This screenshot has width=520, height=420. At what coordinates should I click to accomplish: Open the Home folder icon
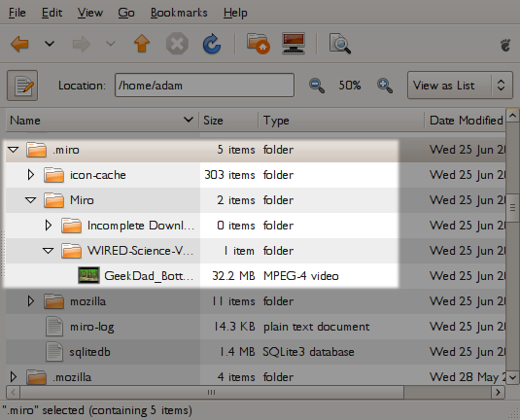[258, 44]
